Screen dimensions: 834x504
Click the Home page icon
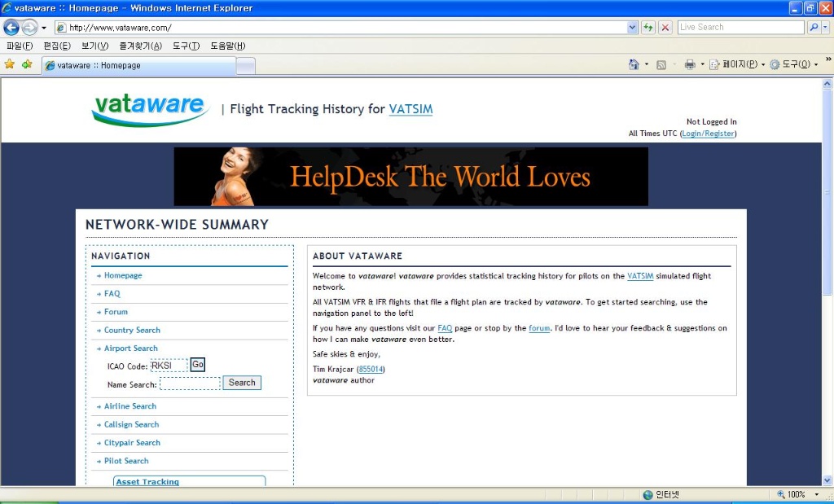click(x=634, y=64)
